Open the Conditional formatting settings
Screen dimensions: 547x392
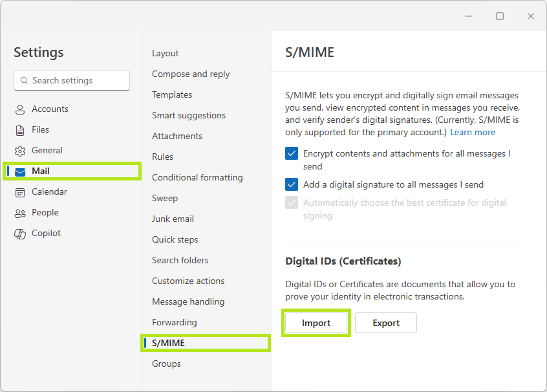pos(197,177)
